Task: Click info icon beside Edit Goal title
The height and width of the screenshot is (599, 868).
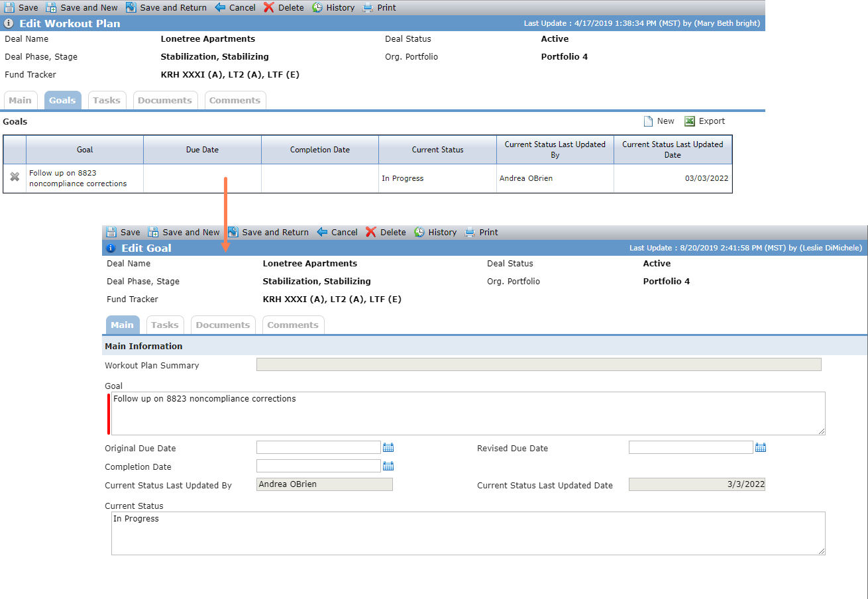Action: (x=111, y=248)
